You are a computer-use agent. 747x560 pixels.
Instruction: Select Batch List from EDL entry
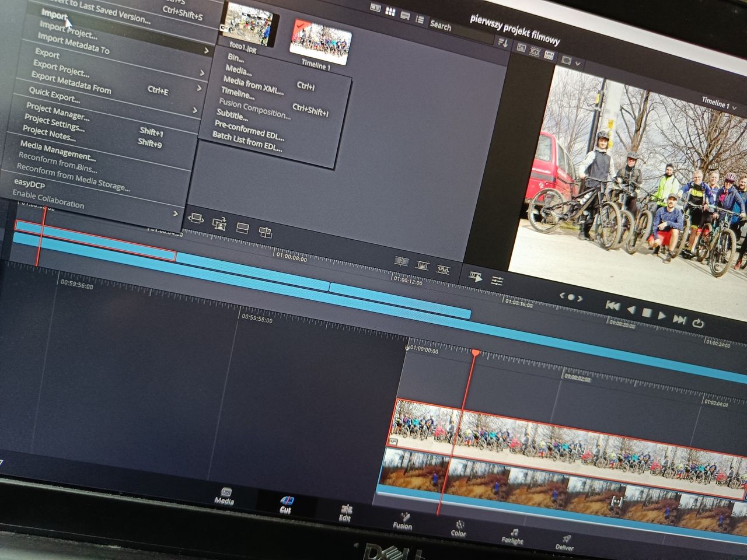click(x=247, y=141)
